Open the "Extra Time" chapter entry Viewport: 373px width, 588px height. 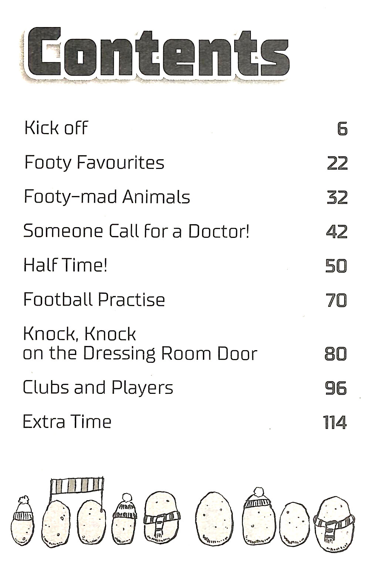(x=67, y=422)
